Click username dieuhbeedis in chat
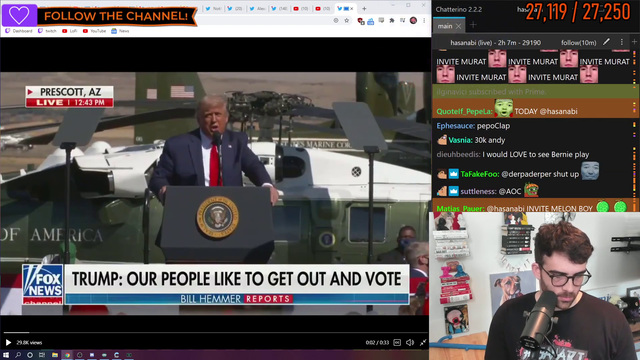The width and height of the screenshot is (640, 360). point(458,154)
